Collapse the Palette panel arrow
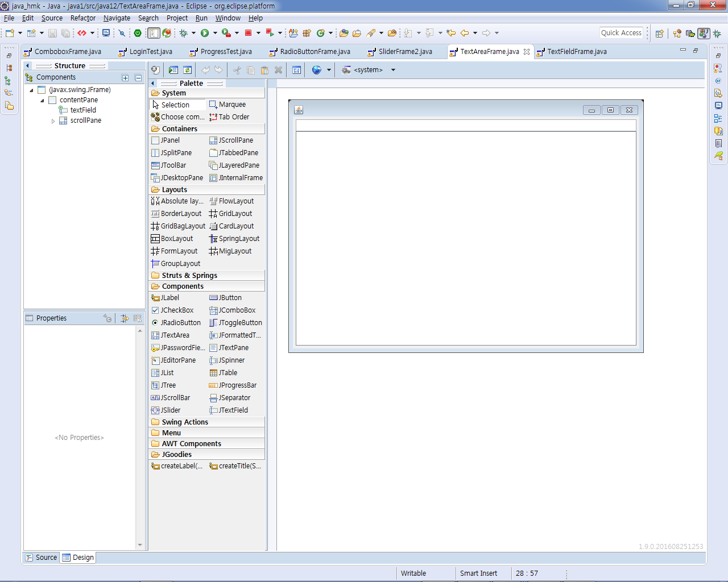 click(153, 84)
